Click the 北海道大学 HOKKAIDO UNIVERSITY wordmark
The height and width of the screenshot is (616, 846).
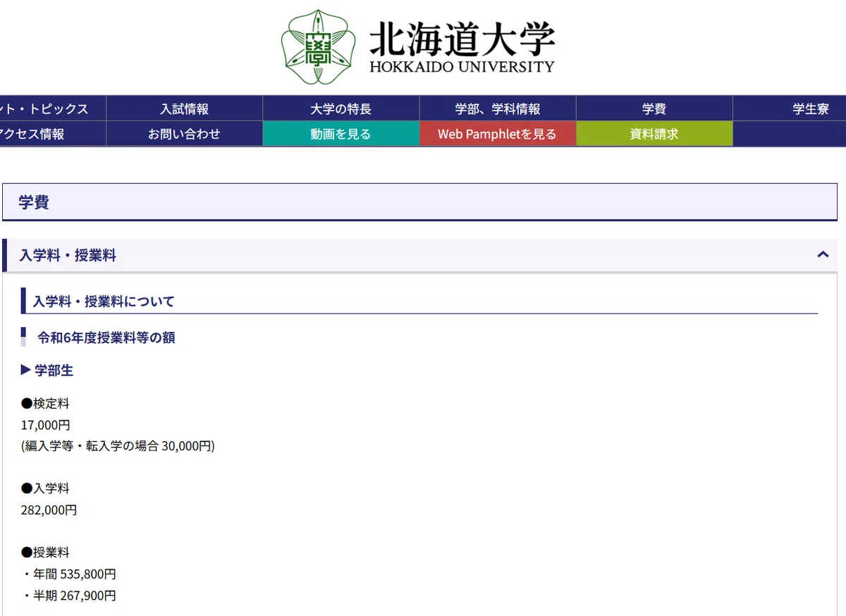click(462, 49)
